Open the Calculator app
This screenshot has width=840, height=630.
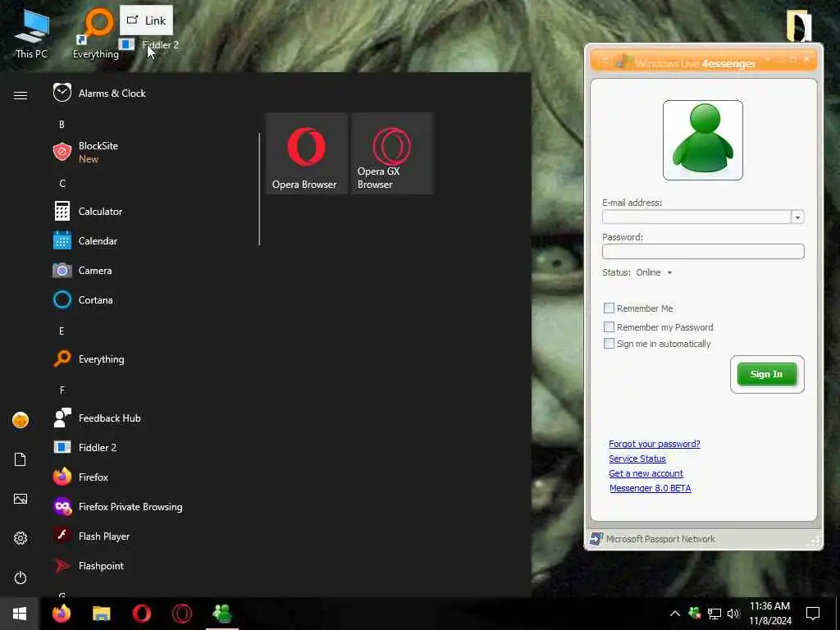[88, 211]
